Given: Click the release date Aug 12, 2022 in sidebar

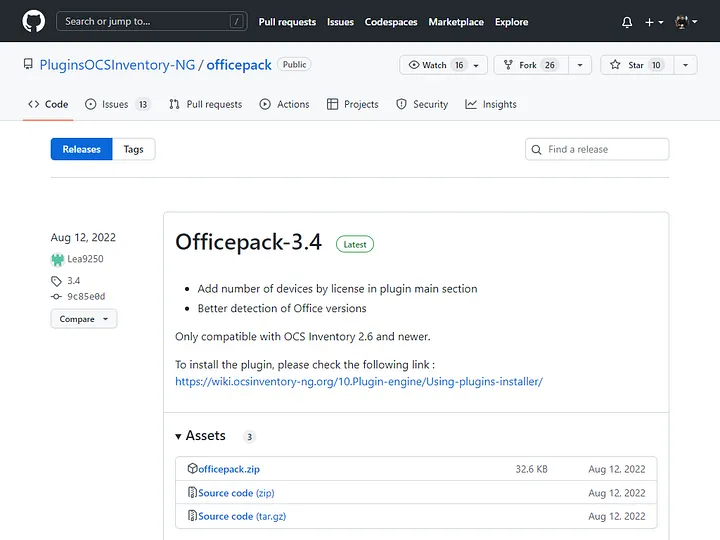Looking at the screenshot, I should pyautogui.click(x=83, y=237).
